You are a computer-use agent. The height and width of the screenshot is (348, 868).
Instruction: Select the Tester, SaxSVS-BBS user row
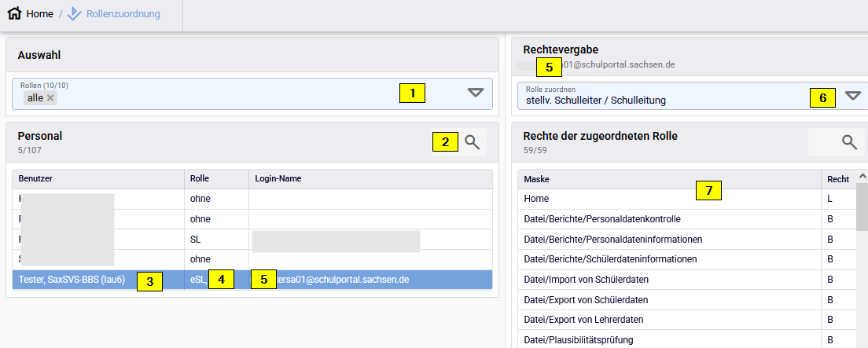pyautogui.click(x=71, y=279)
